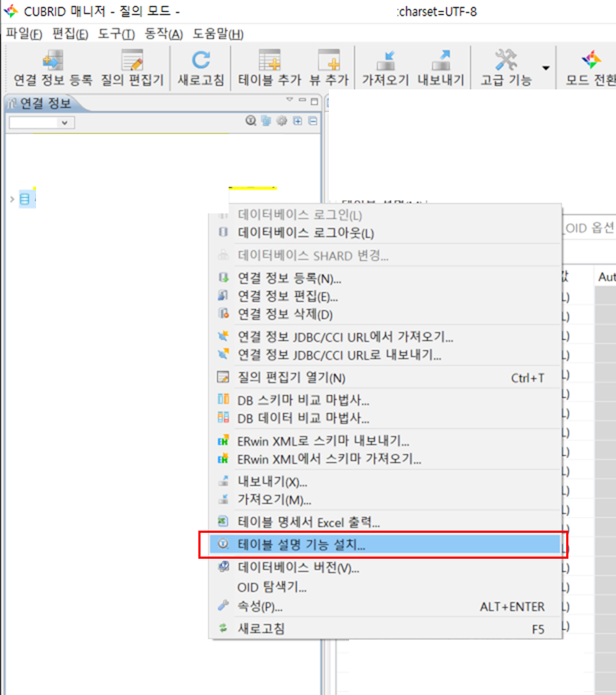This screenshot has height=695, width=616.
Task: Open the 도움말(H) menu
Action: point(218,34)
